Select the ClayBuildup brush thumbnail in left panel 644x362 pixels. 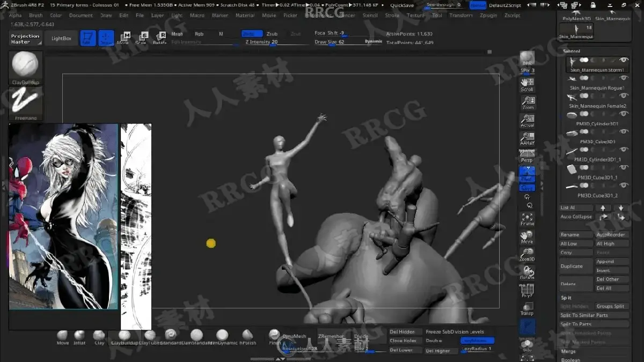tap(25, 68)
